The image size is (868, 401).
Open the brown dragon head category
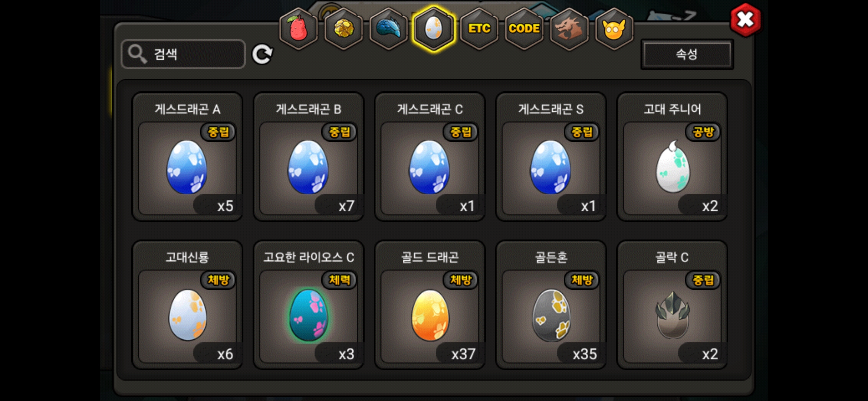[569, 29]
